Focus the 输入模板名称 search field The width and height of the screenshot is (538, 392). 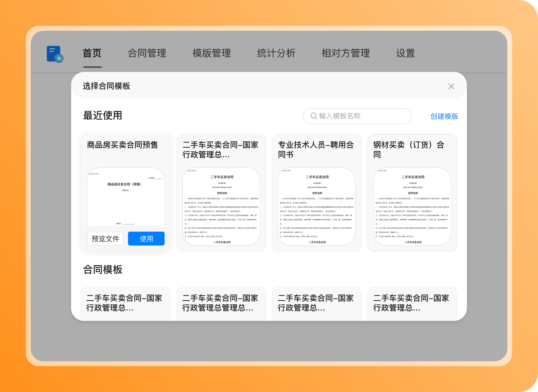pyautogui.click(x=357, y=116)
